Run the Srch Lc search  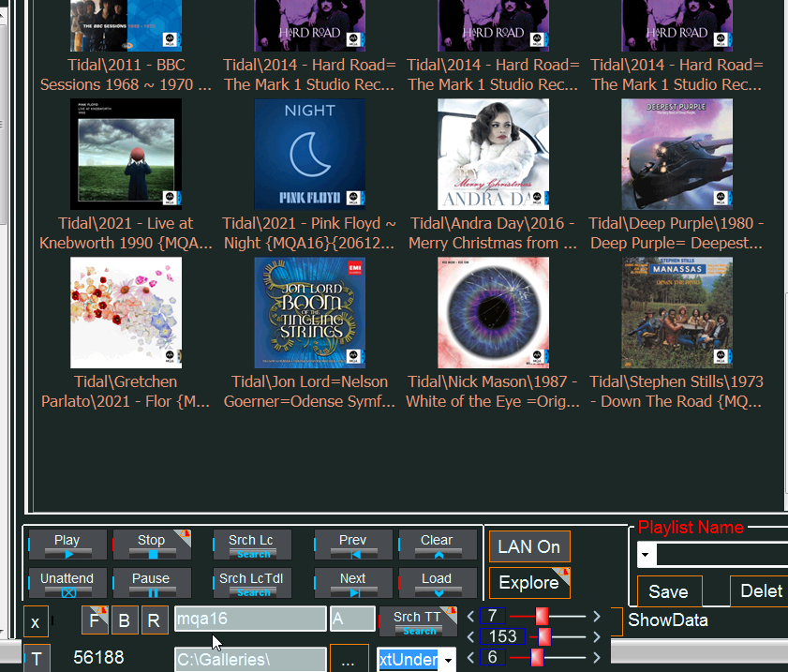(252, 545)
